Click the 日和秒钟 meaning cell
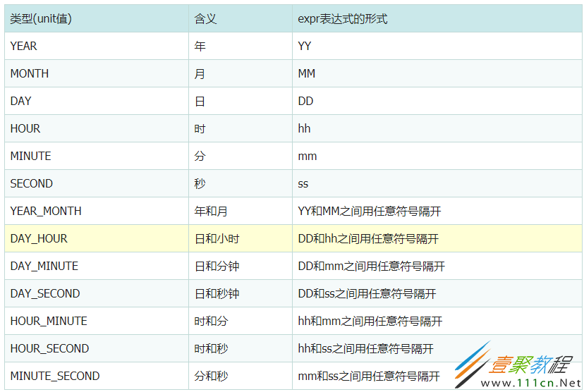Viewport: 584px width, 392px height. coord(241,293)
